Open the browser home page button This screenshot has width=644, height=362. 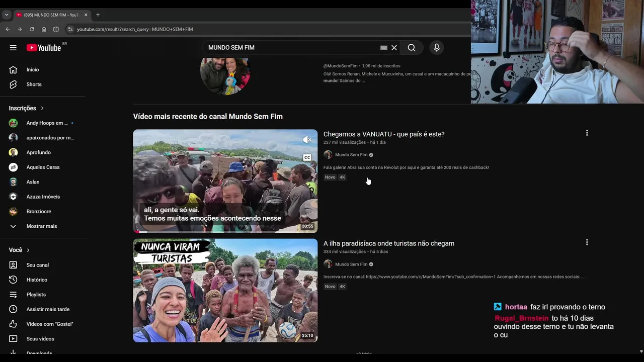point(44,29)
